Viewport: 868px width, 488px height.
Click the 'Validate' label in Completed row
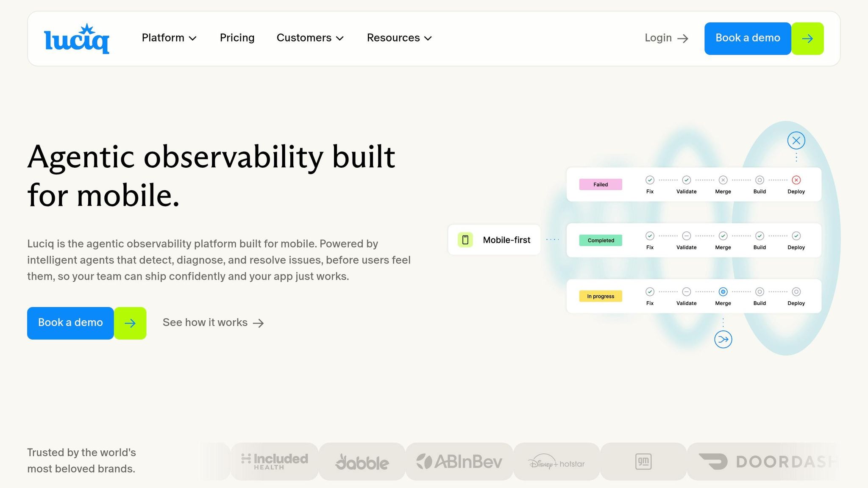[x=686, y=247]
